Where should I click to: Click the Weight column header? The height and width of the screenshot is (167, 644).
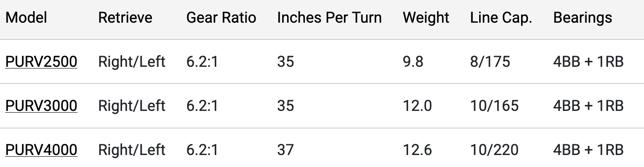pos(426,18)
